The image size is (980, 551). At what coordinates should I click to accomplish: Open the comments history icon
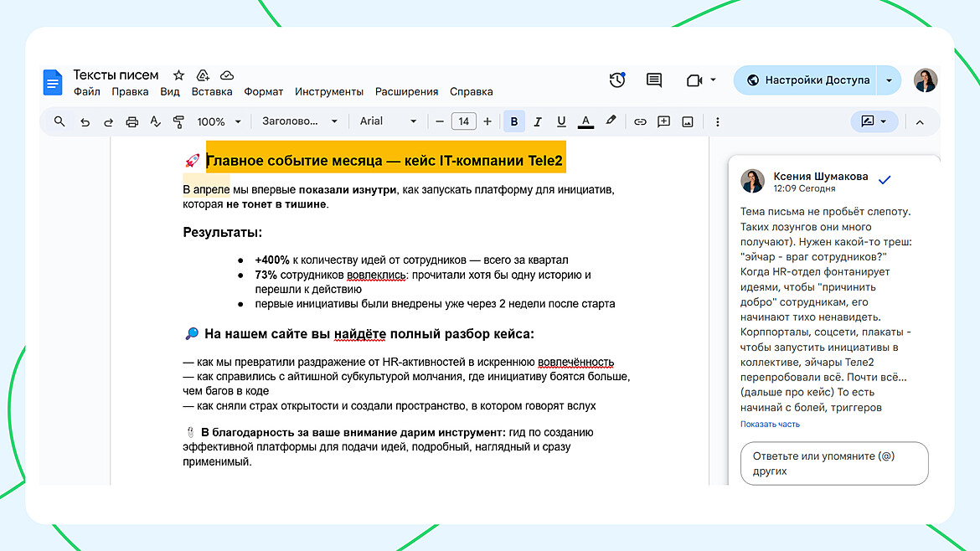(654, 80)
